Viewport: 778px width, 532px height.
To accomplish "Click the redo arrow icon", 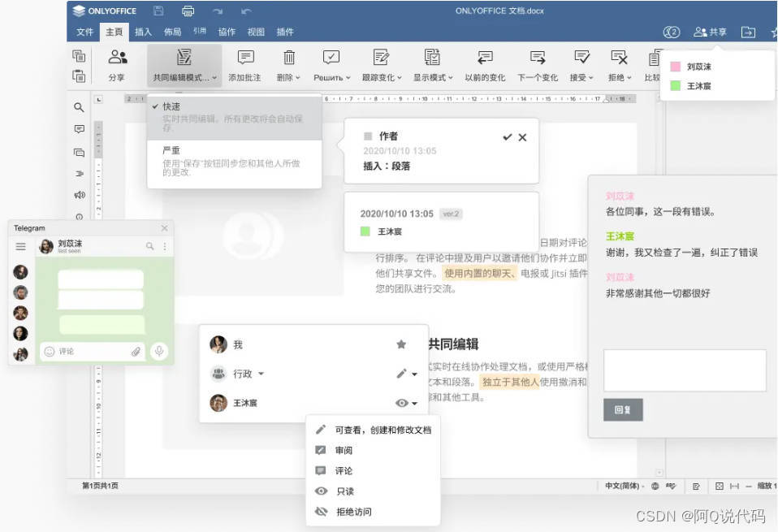I will click(218, 11).
